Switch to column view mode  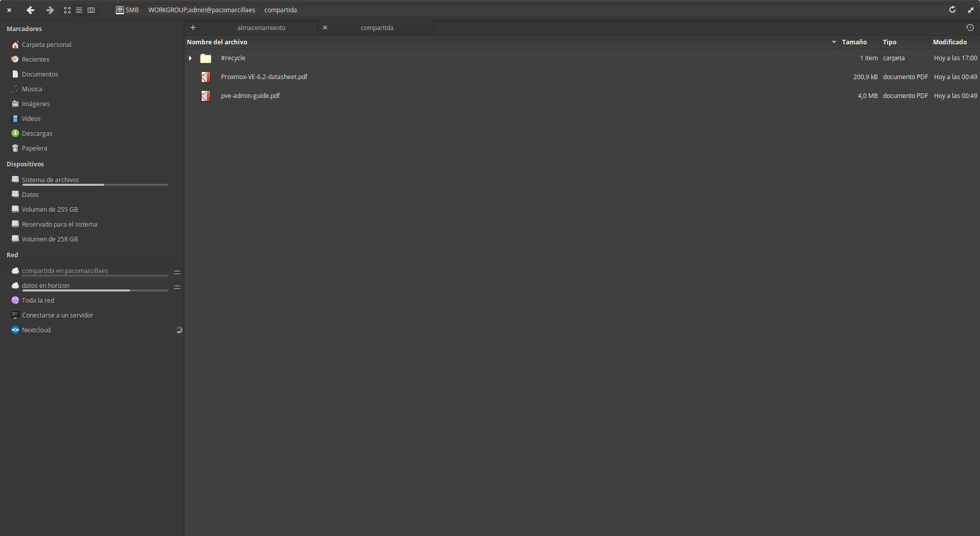[91, 10]
